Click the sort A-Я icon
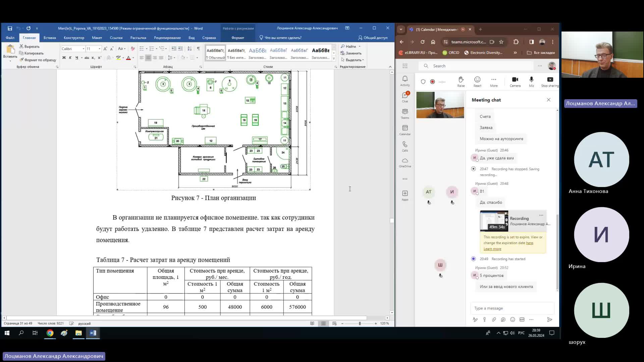The width and height of the screenshot is (644, 362). (x=190, y=49)
